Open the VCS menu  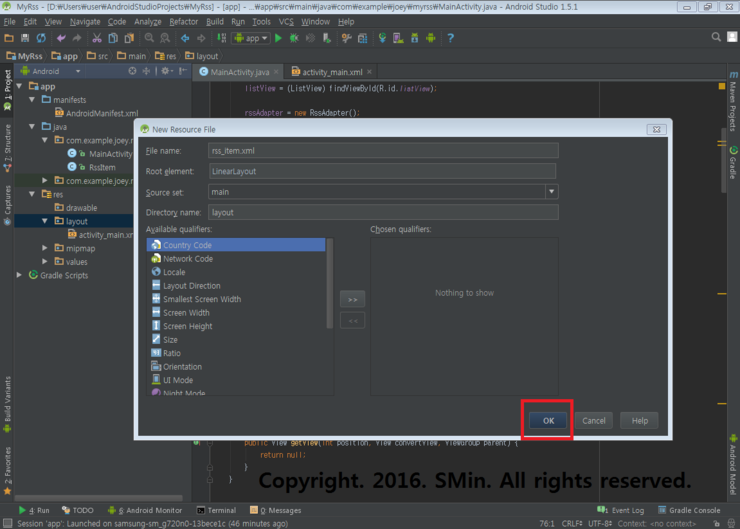286,22
